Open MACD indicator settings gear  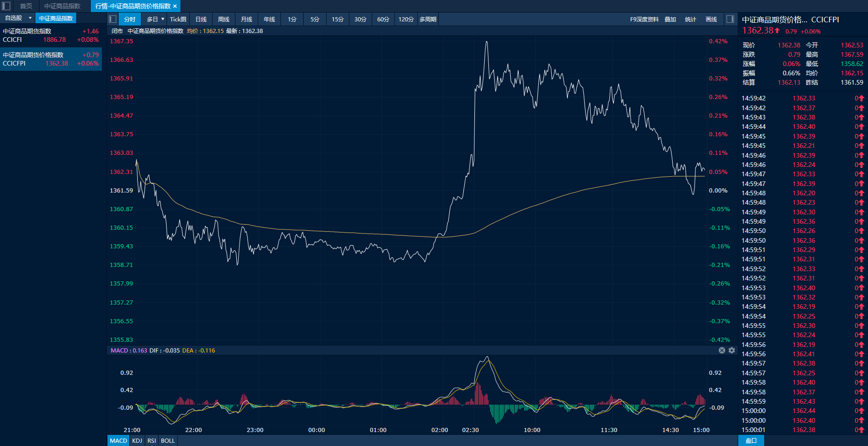click(x=732, y=350)
